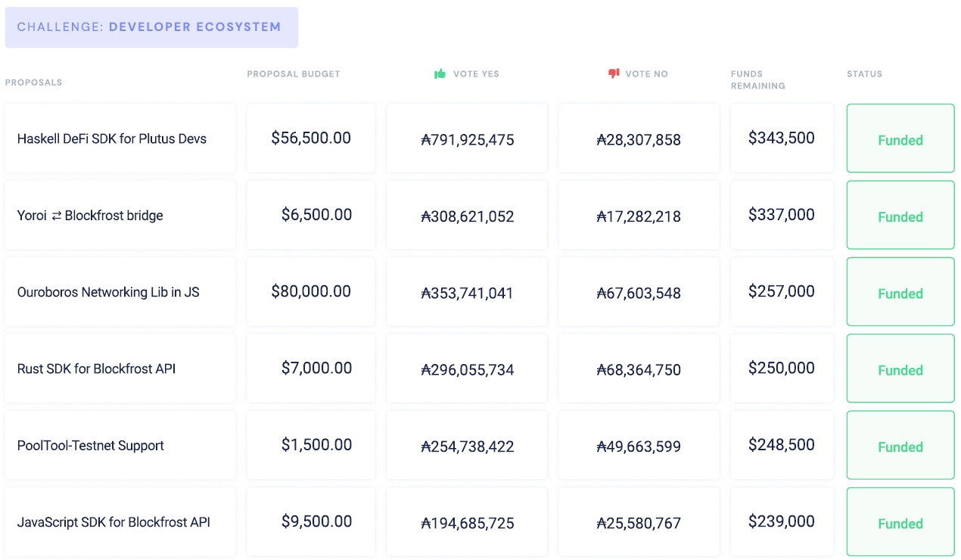Click the Status column header

[x=864, y=74]
